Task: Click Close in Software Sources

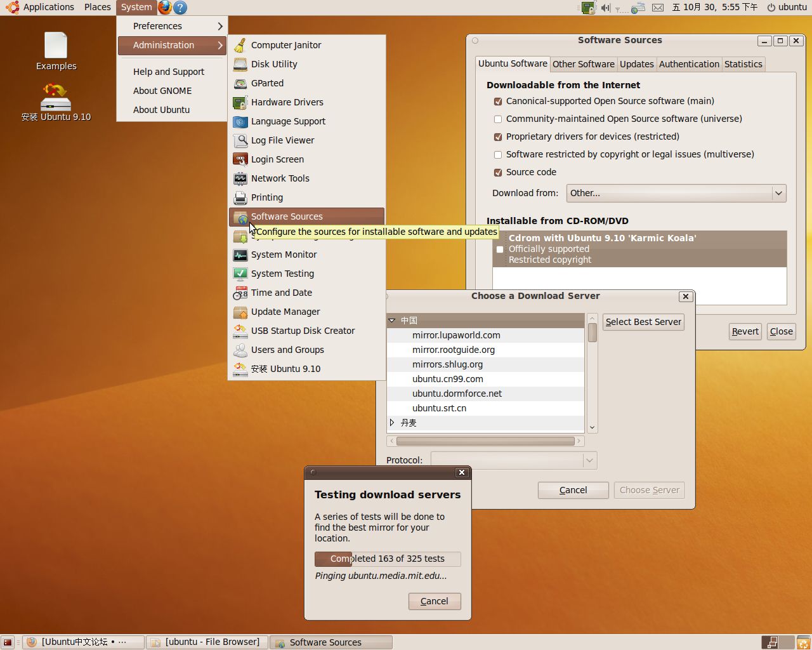Action: (x=781, y=331)
